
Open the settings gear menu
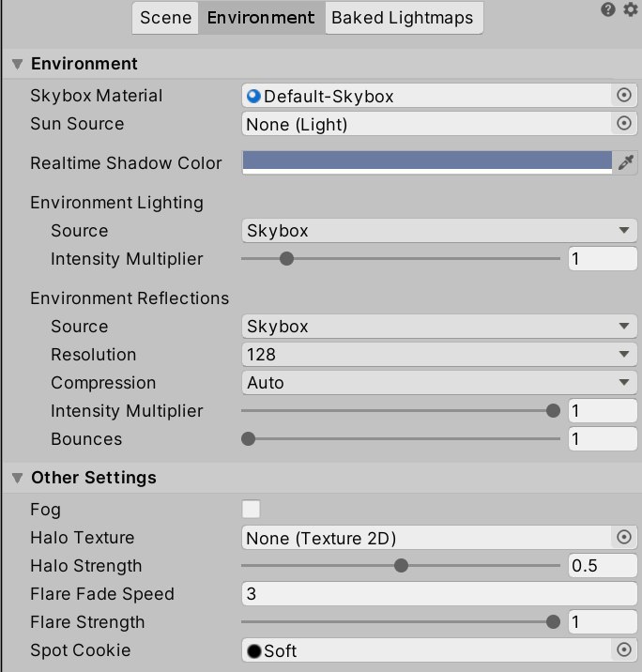[631, 9]
